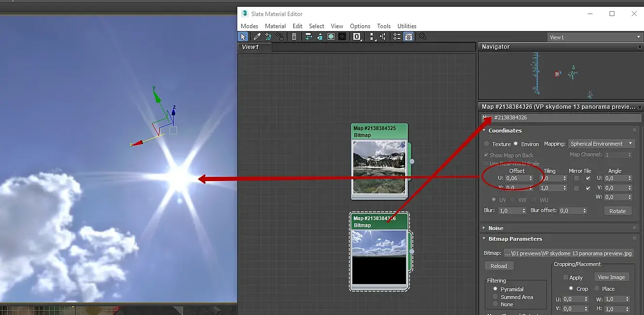Toggle the Parameter Editor icon
The width and height of the screenshot is (644, 315).
tap(409, 36)
